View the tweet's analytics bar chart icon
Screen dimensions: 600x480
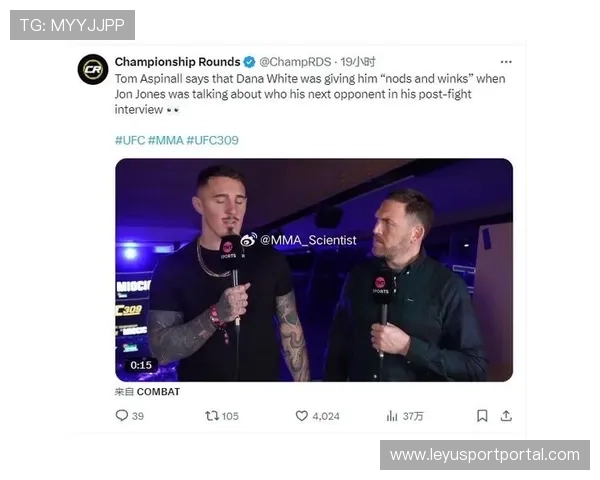[x=392, y=416]
